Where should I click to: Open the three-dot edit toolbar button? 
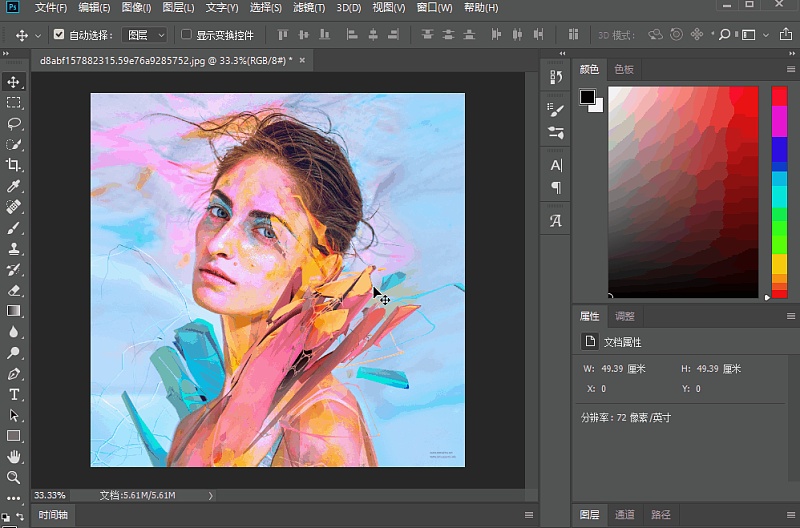coord(14,498)
